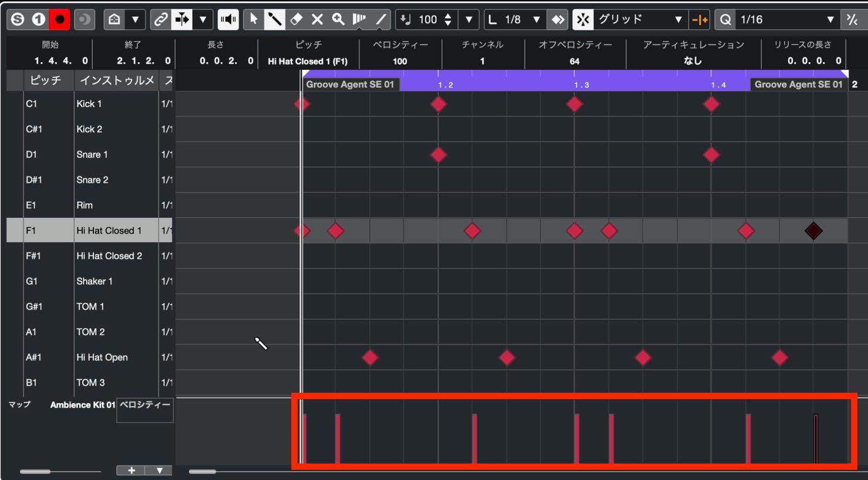
Task: Select the Line draw tool
Action: (381, 19)
